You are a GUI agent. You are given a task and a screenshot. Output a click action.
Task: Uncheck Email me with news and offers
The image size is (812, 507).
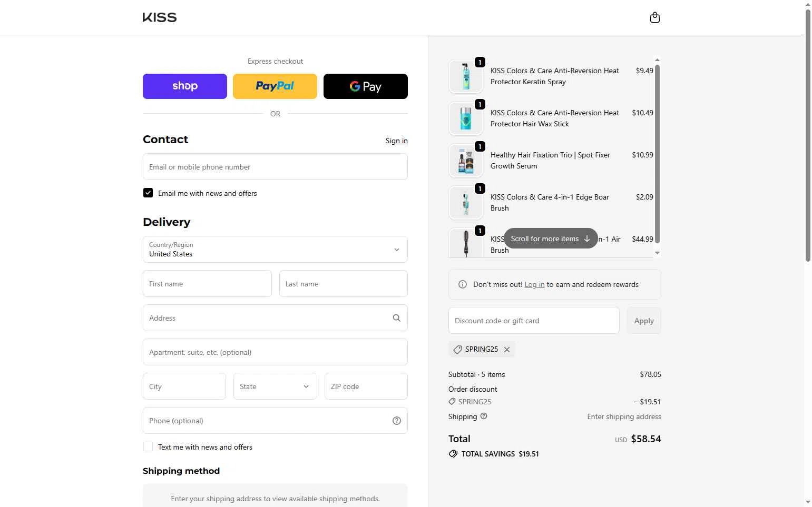(148, 193)
